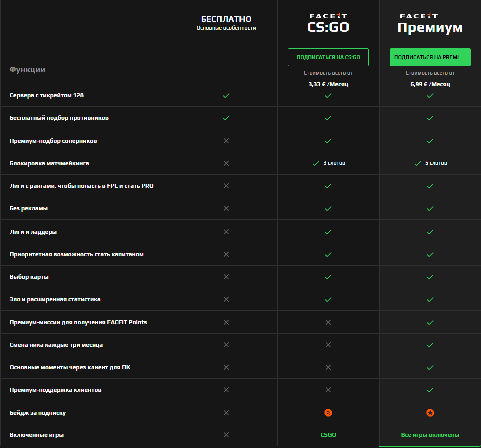Image resolution: width=481 pixels, height=448 pixels.
Task: Click the FACEIT CS:GO plan logo
Action: pos(328,23)
